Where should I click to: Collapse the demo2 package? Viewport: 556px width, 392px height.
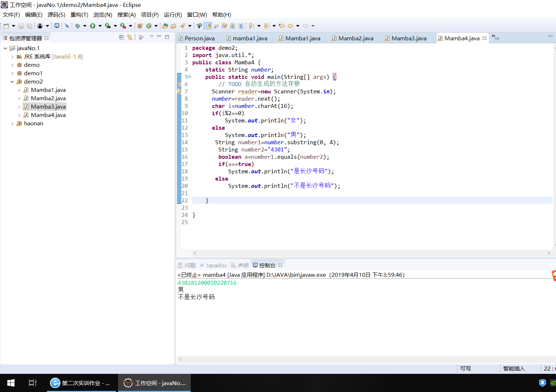click(x=12, y=82)
